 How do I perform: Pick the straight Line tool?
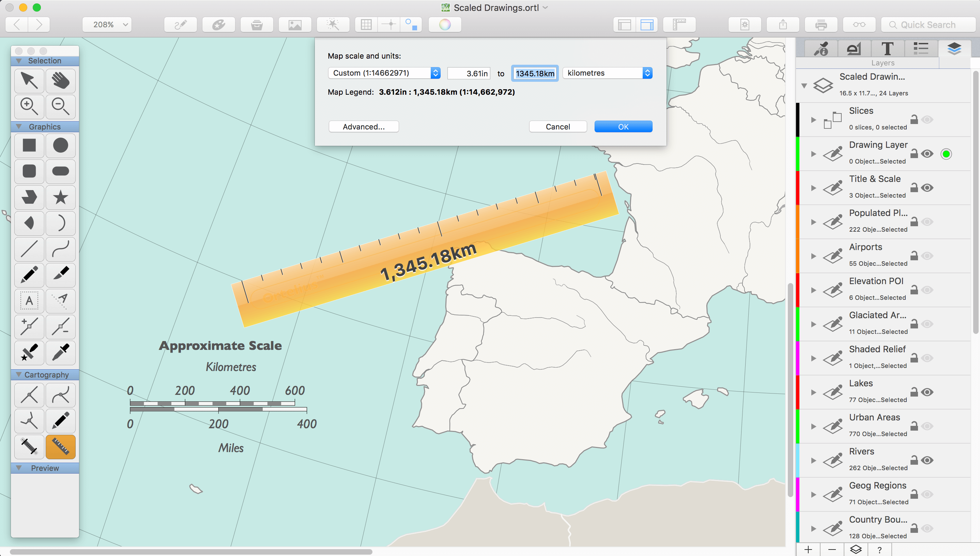pos(29,249)
